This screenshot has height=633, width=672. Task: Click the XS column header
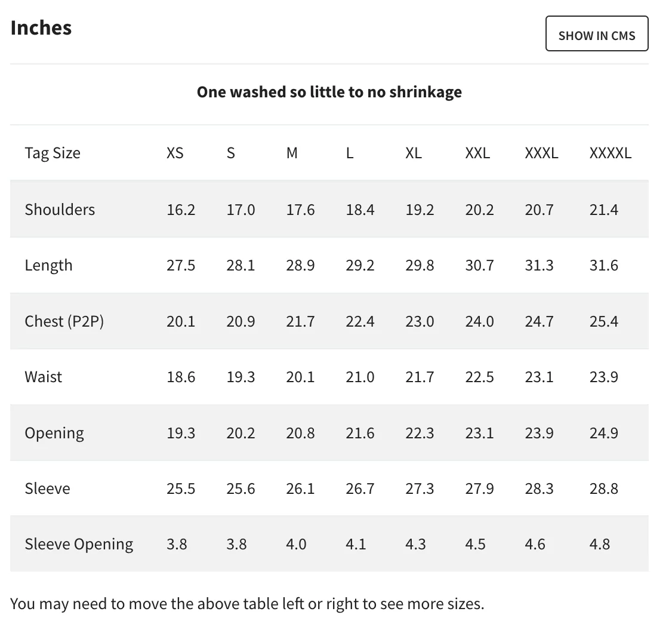click(x=175, y=153)
